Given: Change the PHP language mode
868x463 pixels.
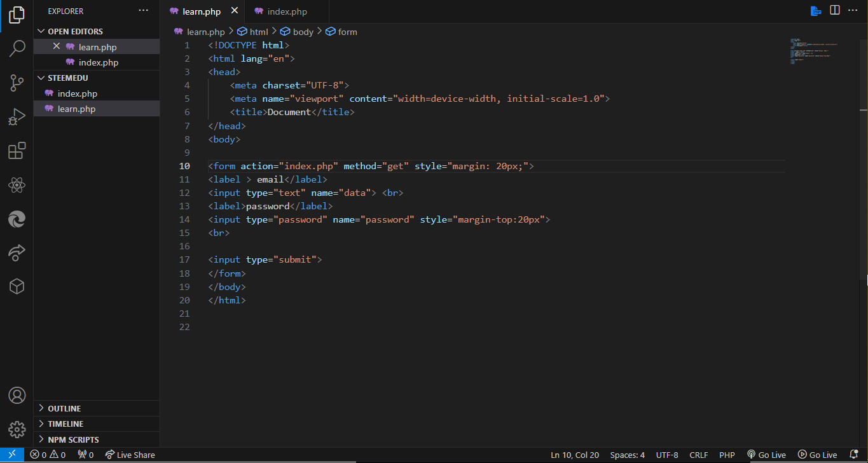Looking at the screenshot, I should 727,455.
